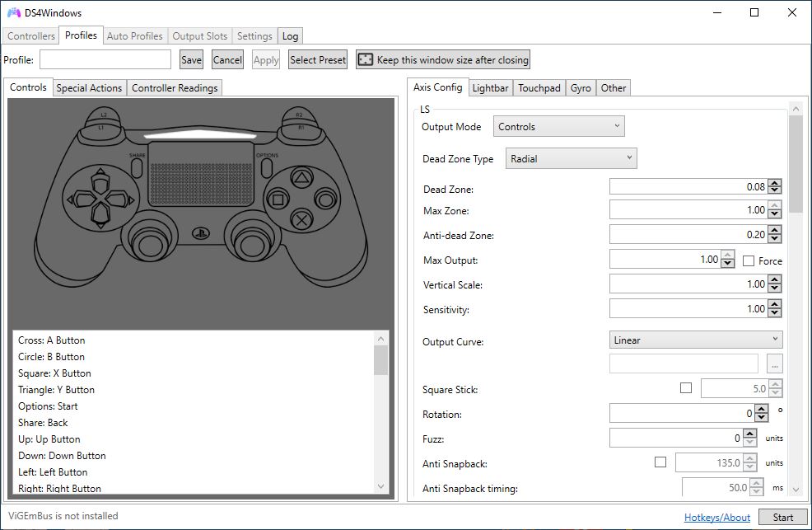The width and height of the screenshot is (812, 530).
Task: Select the R1 bumper on controller image
Action: point(301,128)
